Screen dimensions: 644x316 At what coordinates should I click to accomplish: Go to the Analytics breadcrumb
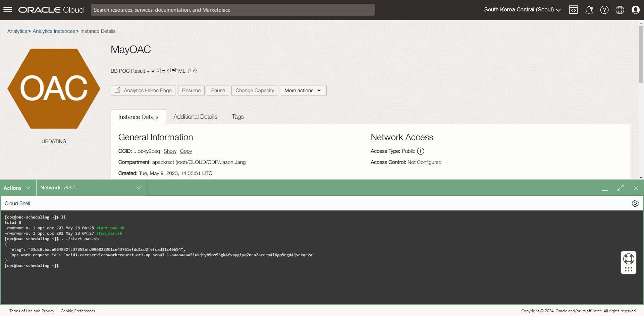coord(17,31)
